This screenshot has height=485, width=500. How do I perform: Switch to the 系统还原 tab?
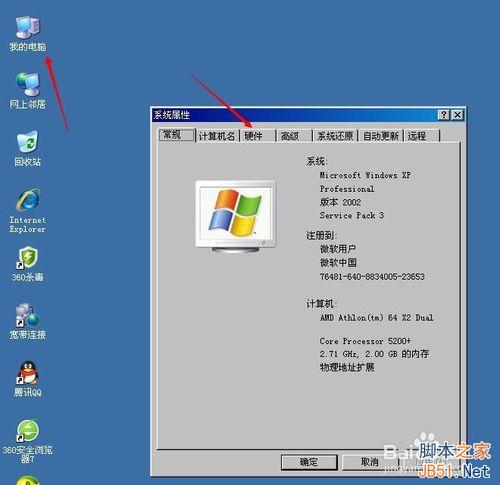click(335, 136)
